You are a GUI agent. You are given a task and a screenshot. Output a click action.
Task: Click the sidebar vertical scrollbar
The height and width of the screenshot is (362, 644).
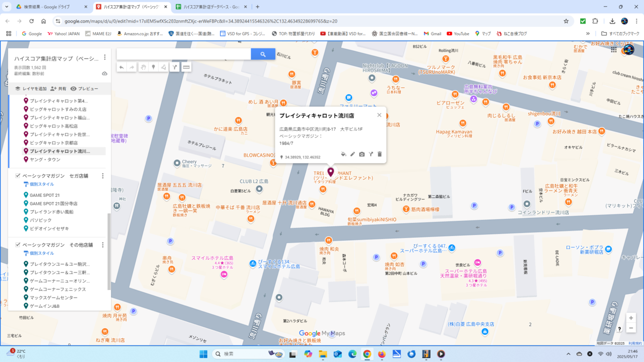coord(109,251)
